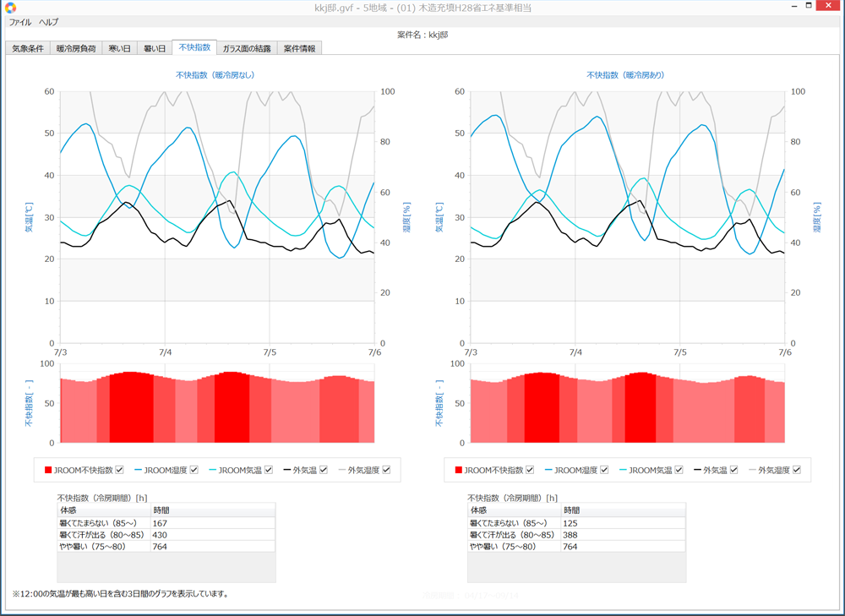Switch to the 暖冷房負荷 tab
845x616 pixels.
click(76, 48)
